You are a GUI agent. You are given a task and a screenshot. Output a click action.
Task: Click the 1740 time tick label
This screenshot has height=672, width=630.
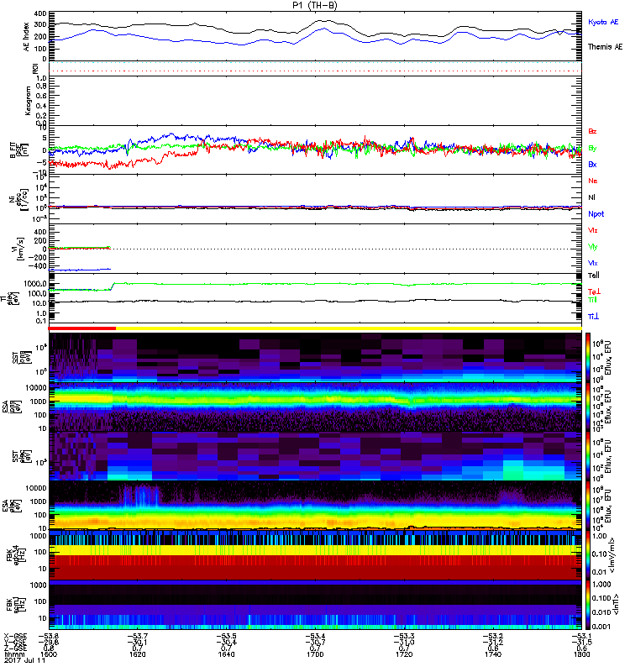(x=493, y=654)
